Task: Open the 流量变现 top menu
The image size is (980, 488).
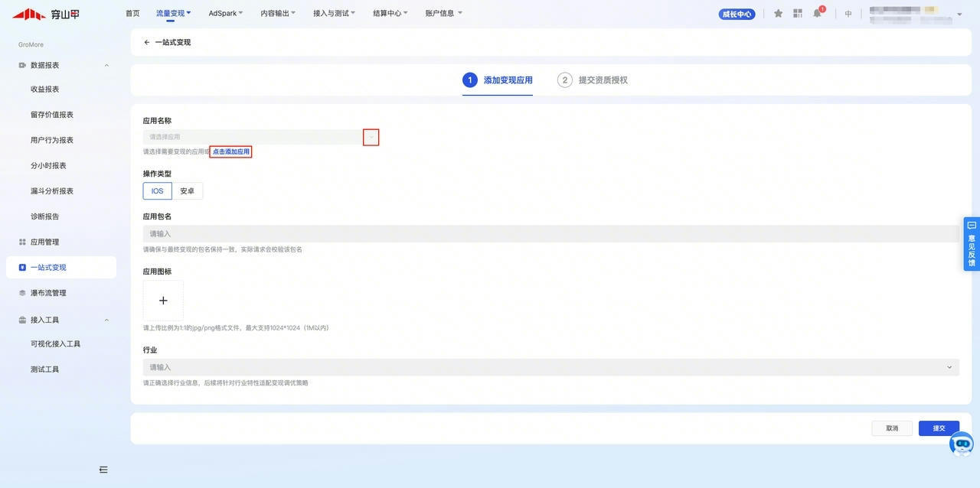Action: [x=173, y=14]
